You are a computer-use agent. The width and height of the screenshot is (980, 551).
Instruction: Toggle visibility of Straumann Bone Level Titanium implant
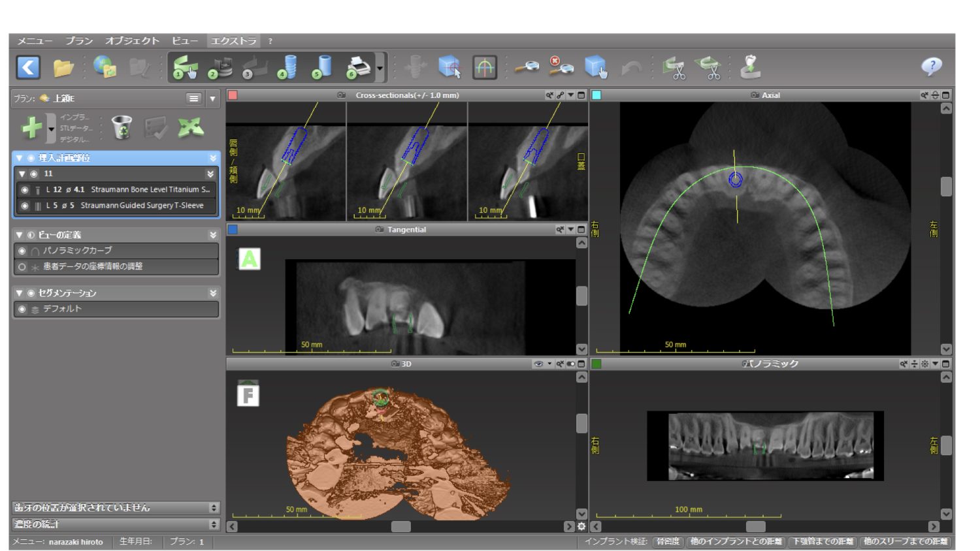25,190
